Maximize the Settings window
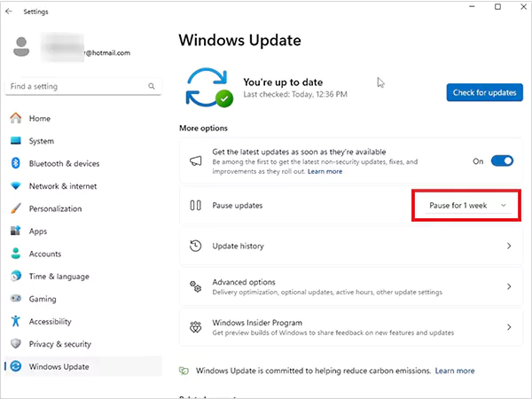The width and height of the screenshot is (532, 399). point(497,7)
